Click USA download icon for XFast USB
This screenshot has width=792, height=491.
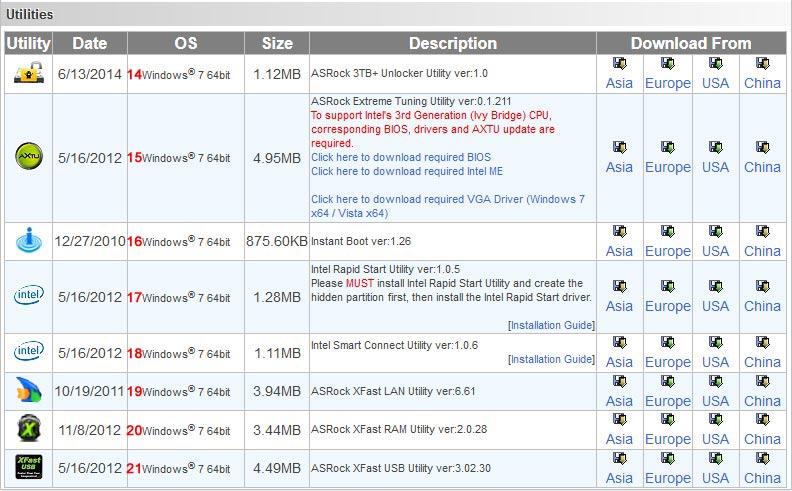[x=715, y=458]
